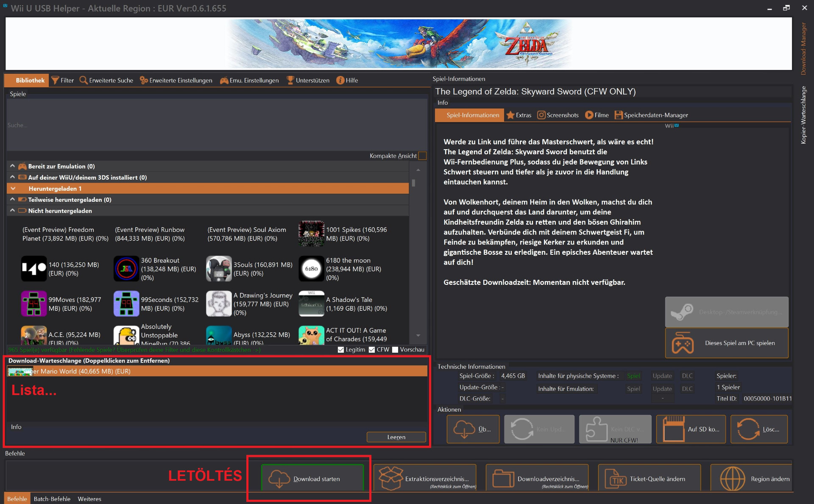Select (Event Preview) Runbow entry

pos(150,234)
